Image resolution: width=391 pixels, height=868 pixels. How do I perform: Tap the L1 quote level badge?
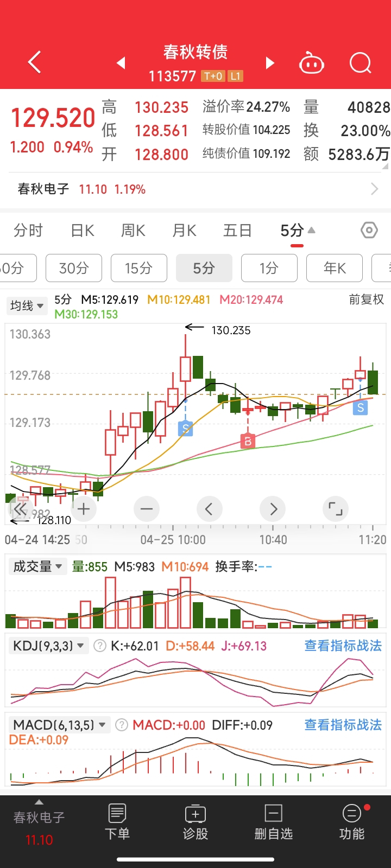point(235,76)
